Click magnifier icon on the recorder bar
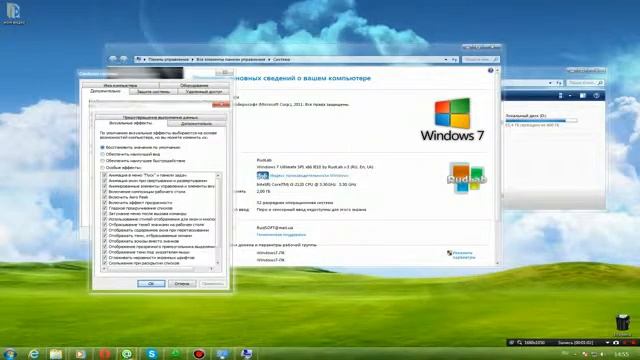Screen dimensions: 640x360 [x=520, y=342]
